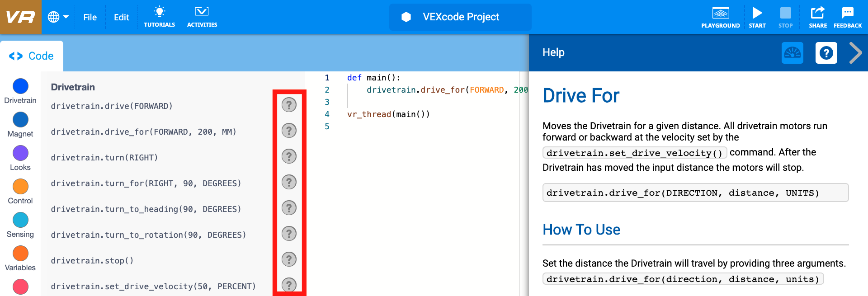The width and height of the screenshot is (868, 296).
Task: Open the globe language dropdown
Action: [x=58, y=17]
